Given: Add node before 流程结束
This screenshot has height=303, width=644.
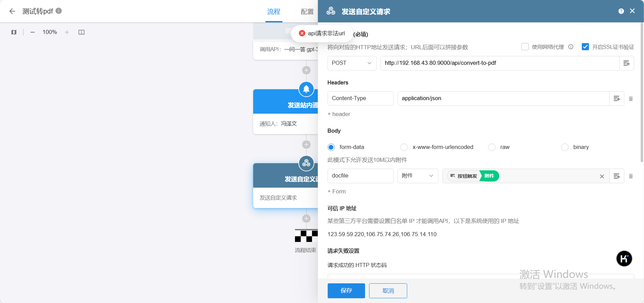Looking at the screenshot, I should click(306, 219).
